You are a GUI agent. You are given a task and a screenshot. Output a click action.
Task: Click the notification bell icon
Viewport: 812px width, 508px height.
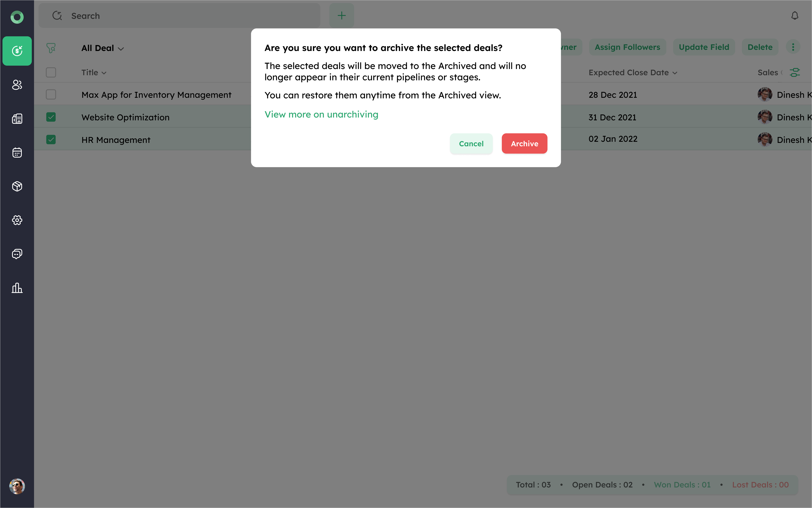(795, 16)
